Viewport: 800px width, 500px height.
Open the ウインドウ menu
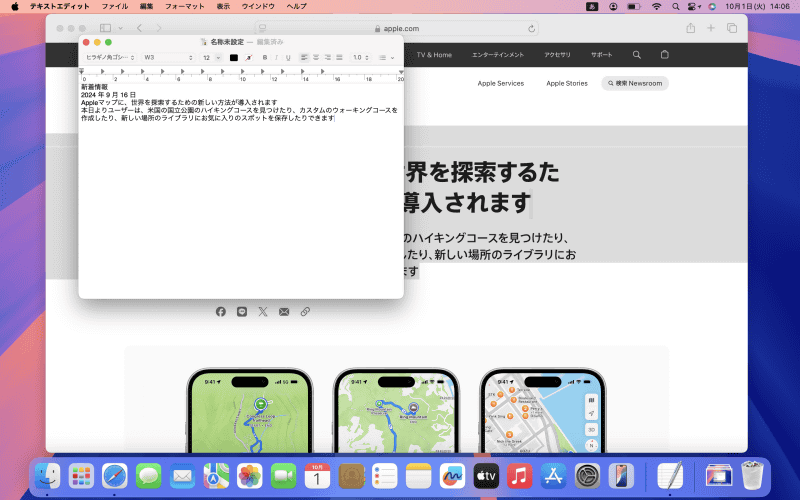(x=258, y=7)
